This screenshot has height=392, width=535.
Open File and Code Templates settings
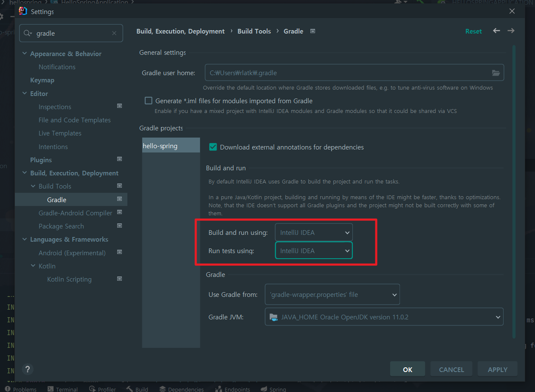pos(74,120)
